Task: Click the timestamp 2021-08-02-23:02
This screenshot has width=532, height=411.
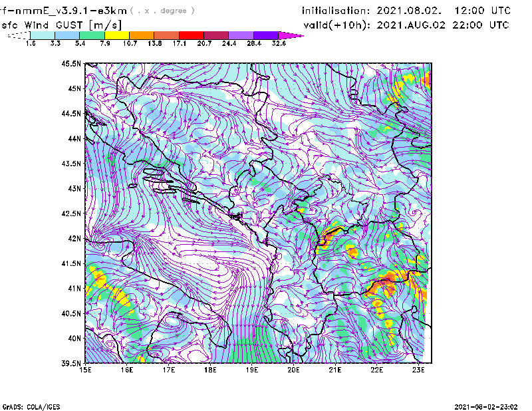Action: tap(486, 407)
